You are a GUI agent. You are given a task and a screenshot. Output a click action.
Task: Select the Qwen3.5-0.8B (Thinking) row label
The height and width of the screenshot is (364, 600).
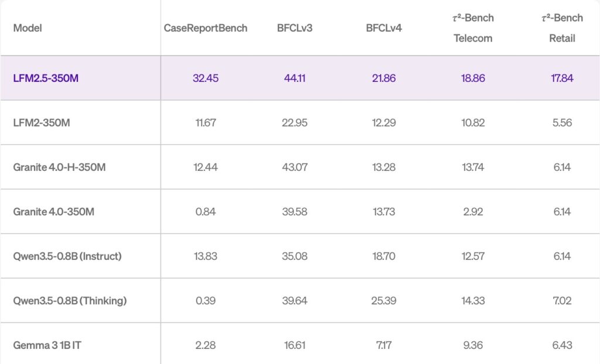[70, 301]
